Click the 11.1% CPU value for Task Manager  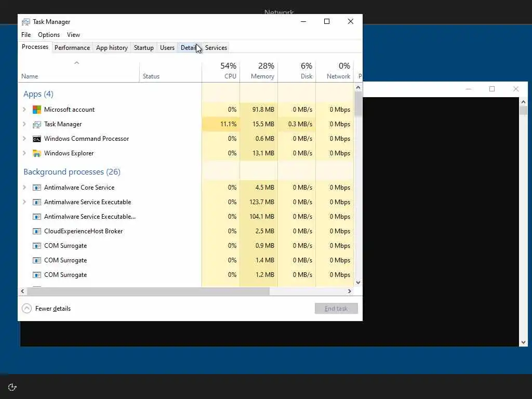[229, 124]
